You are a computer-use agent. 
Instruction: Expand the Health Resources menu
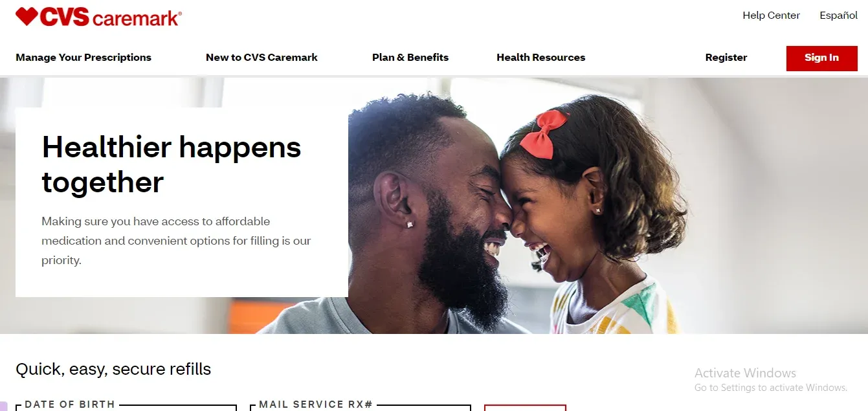point(540,58)
